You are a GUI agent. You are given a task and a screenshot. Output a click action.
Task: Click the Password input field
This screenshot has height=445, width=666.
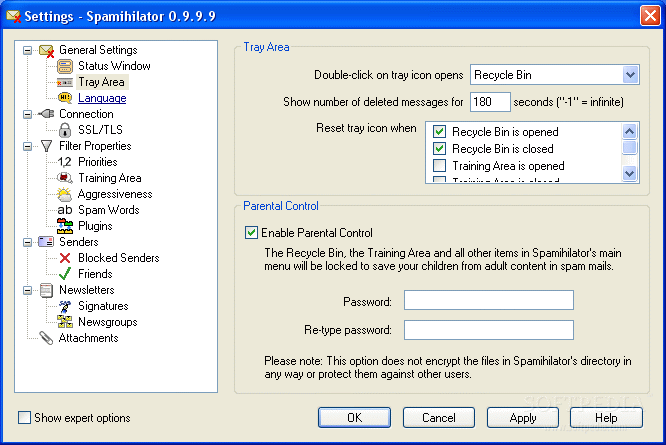click(x=488, y=300)
